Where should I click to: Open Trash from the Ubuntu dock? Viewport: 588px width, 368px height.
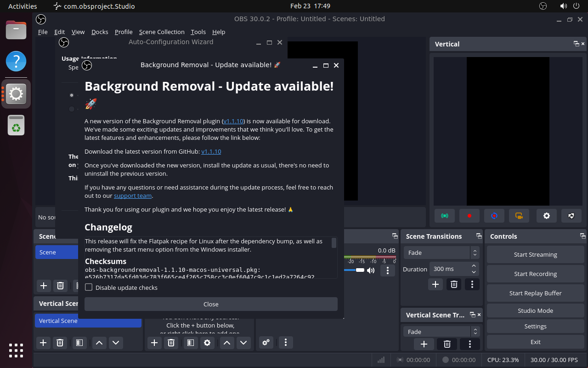click(x=16, y=125)
